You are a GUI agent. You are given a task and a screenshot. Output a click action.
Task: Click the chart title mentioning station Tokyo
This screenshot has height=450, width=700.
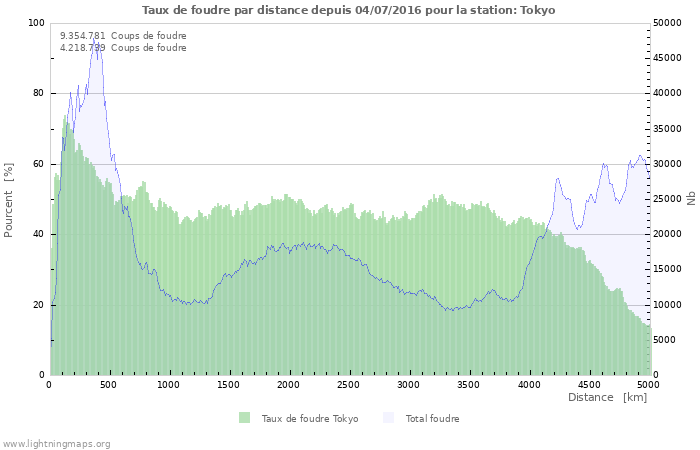coord(349,10)
